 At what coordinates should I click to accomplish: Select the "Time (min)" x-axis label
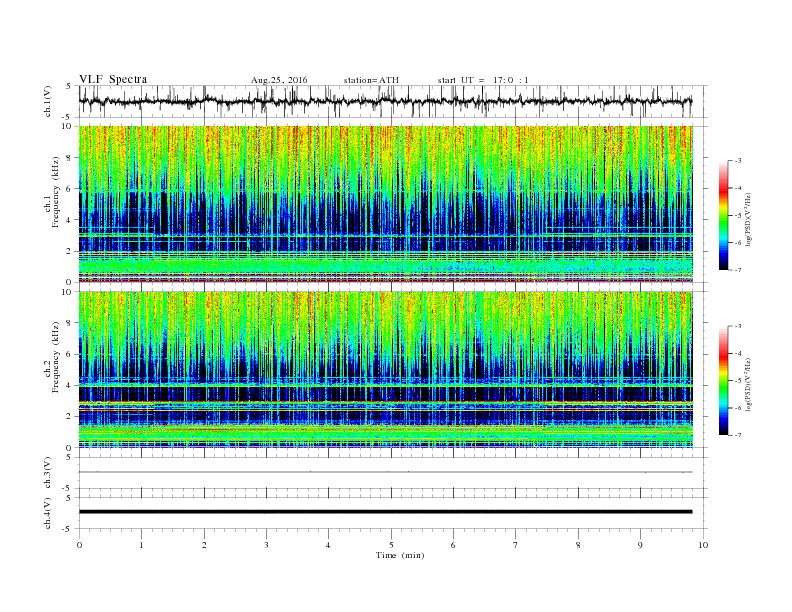click(x=400, y=555)
